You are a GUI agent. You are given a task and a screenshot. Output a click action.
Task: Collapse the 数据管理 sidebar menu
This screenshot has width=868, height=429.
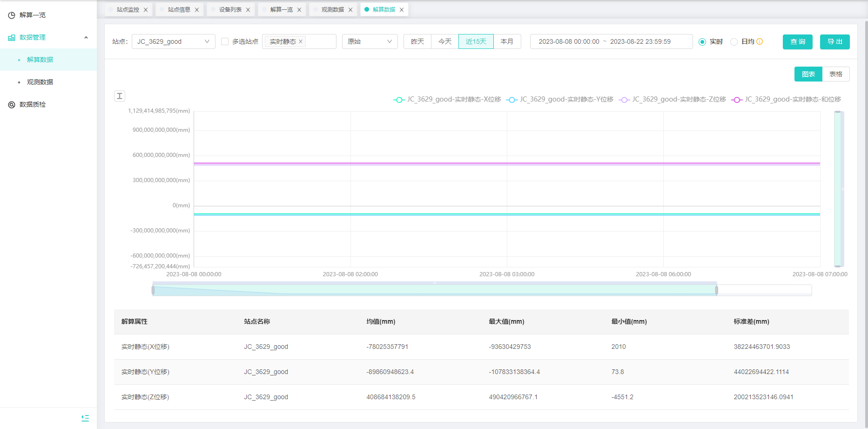click(86, 37)
